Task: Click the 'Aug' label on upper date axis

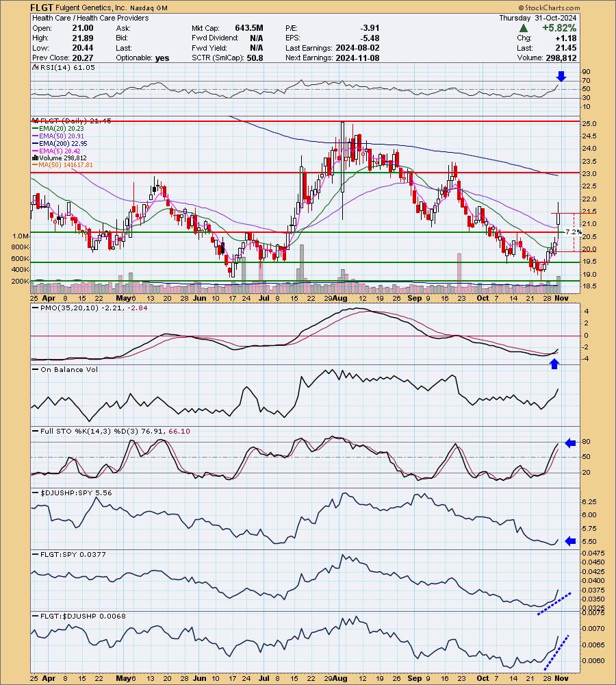Action: [x=339, y=299]
